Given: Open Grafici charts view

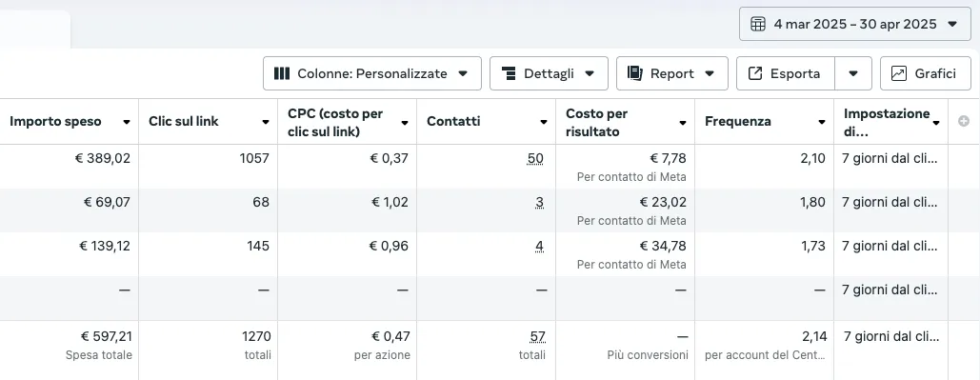Looking at the screenshot, I should coord(917,73).
